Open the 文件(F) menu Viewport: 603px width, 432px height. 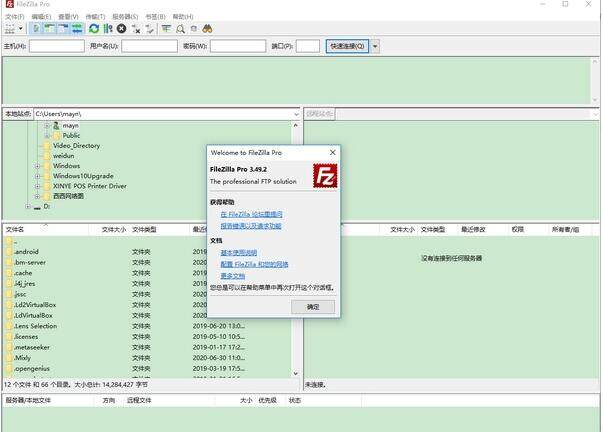point(15,17)
